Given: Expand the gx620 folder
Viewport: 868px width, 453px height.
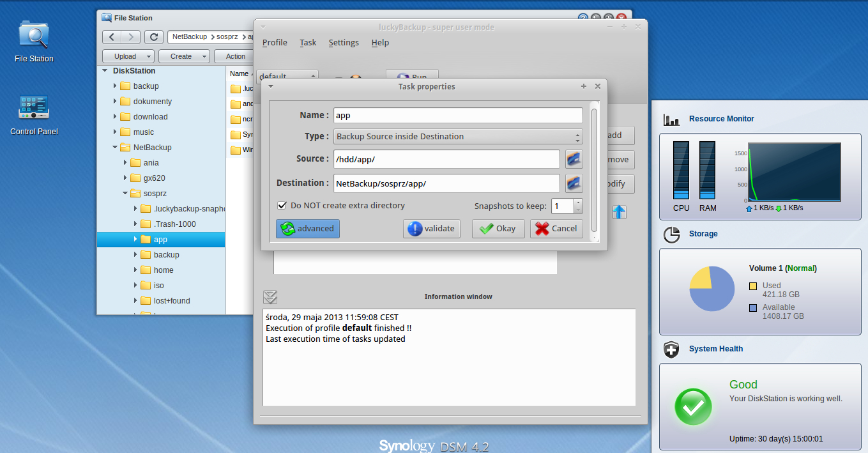Looking at the screenshot, I should point(125,178).
